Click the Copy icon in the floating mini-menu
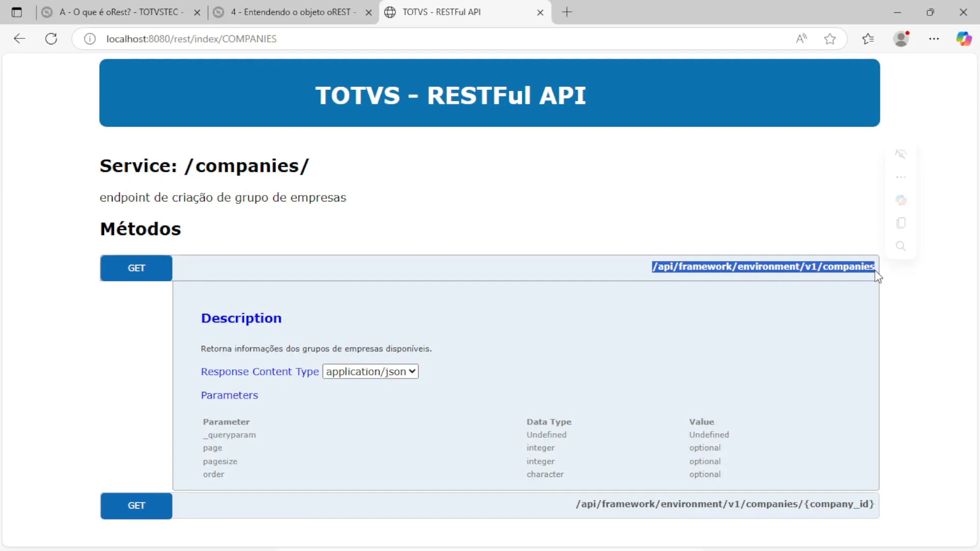Viewport: 980px width, 551px height. [901, 222]
